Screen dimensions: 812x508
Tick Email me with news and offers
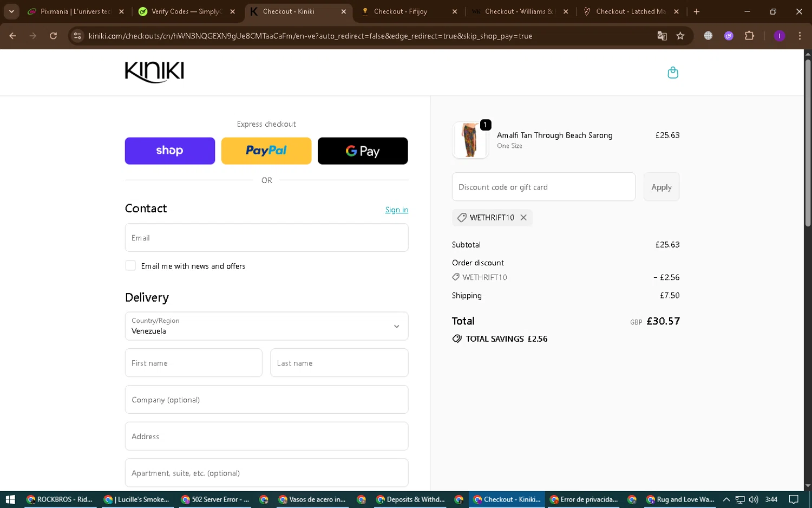[130, 265]
